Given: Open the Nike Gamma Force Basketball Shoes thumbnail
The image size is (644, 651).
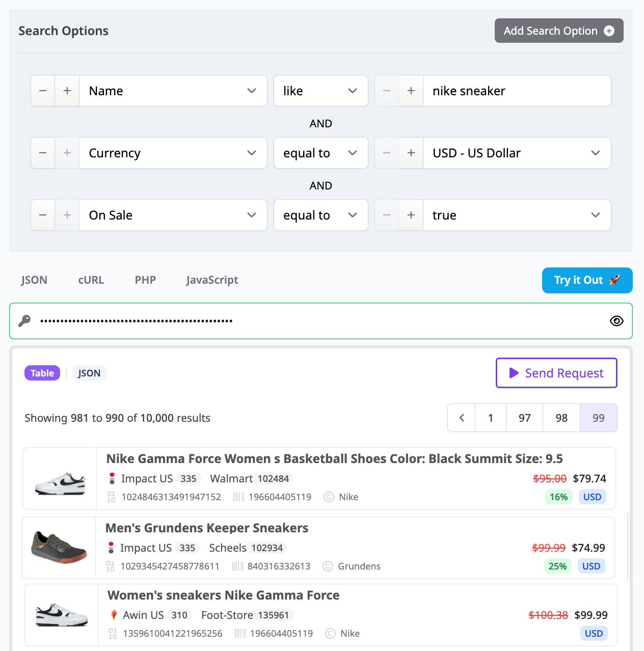Looking at the screenshot, I should coord(60,483).
